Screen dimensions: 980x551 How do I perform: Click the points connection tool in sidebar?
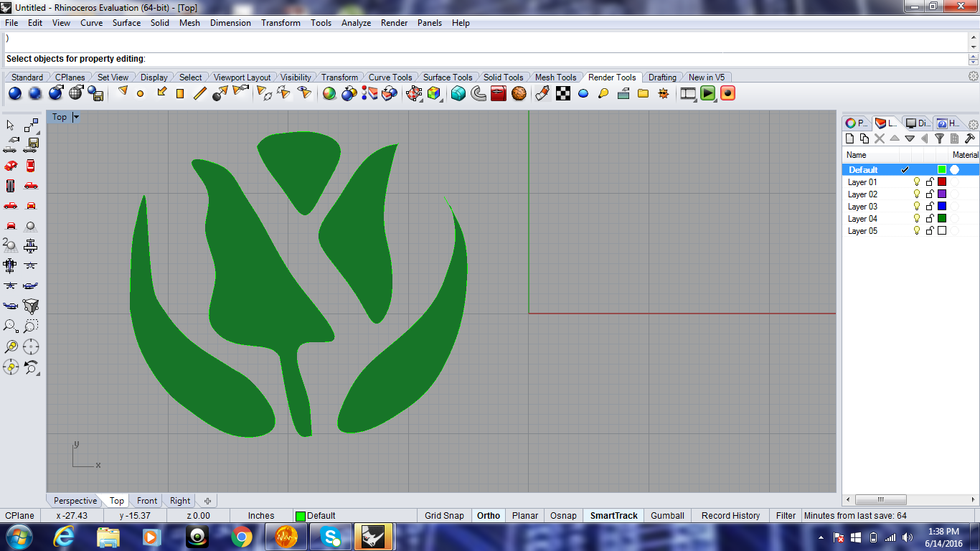click(x=31, y=126)
